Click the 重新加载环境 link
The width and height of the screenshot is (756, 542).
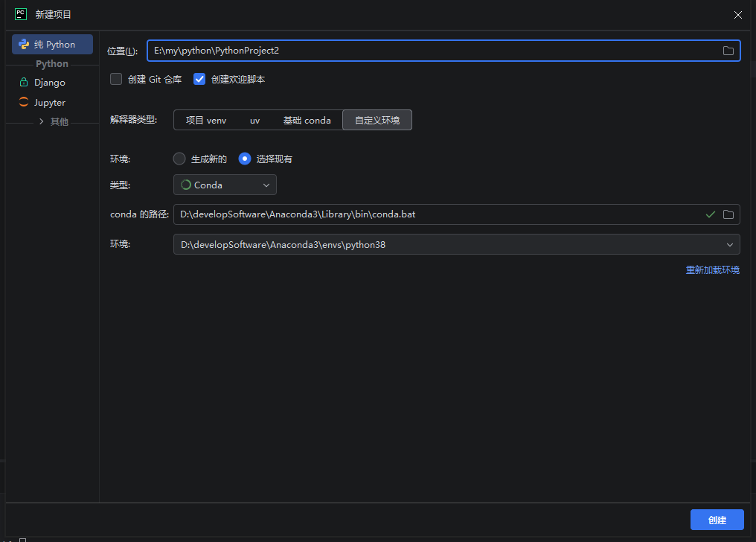[713, 270]
